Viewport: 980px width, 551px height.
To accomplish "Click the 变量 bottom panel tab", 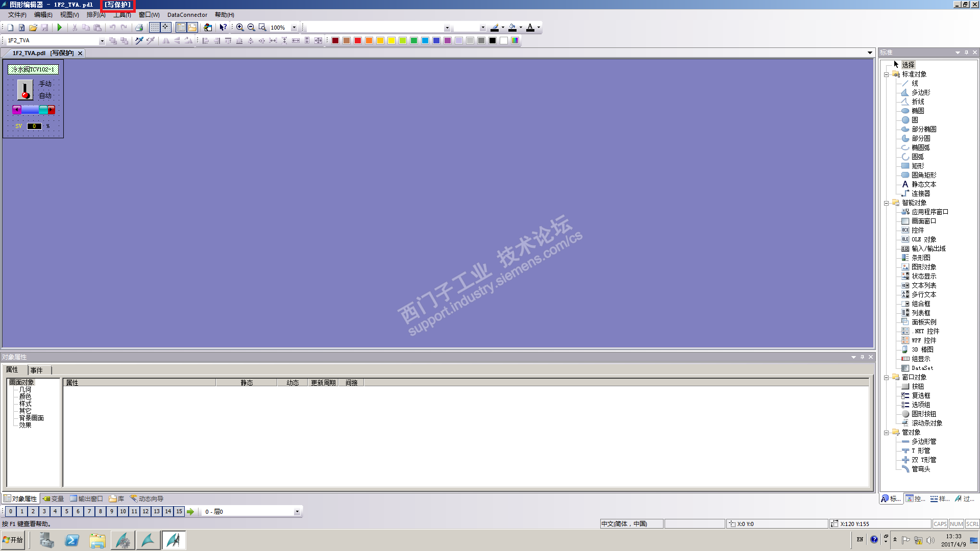I will [53, 498].
